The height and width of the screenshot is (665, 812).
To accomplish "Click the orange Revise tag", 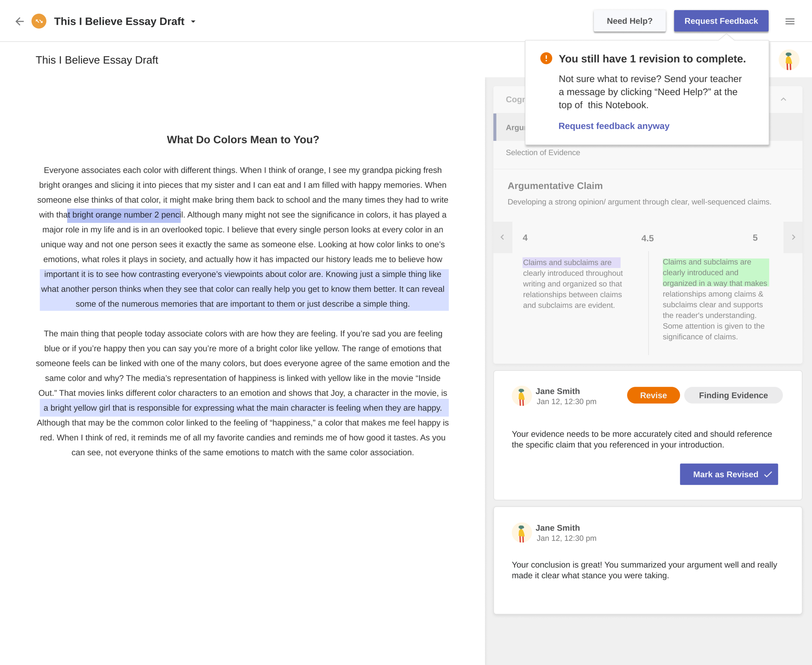I will pyautogui.click(x=653, y=395).
